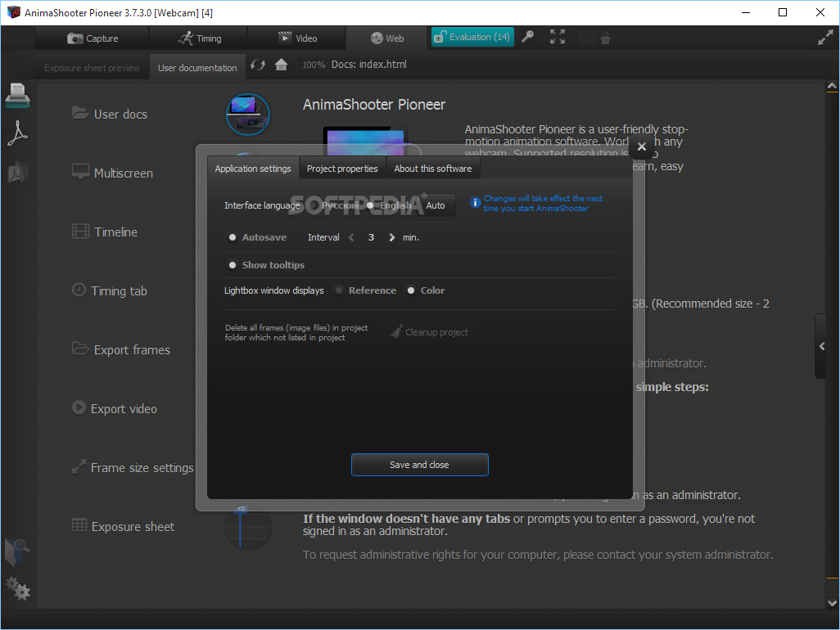Select the Web tab

click(386, 38)
